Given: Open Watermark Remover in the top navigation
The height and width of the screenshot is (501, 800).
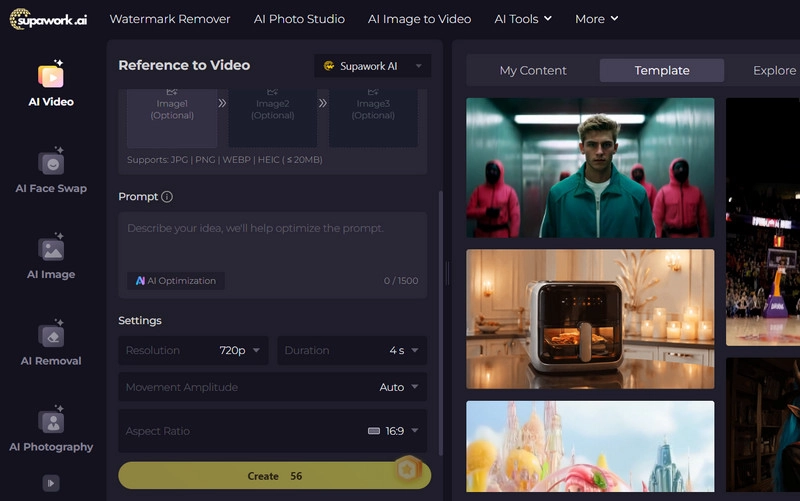Looking at the screenshot, I should [x=170, y=19].
